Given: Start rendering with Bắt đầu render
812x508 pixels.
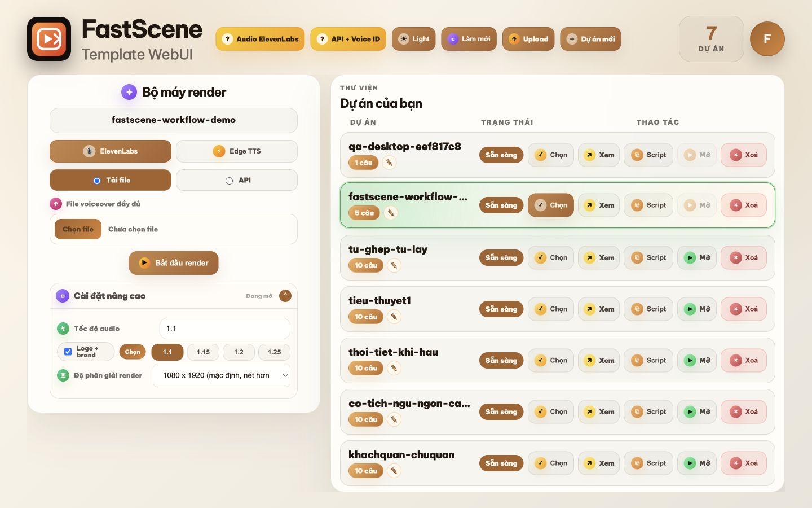Looking at the screenshot, I should (174, 263).
